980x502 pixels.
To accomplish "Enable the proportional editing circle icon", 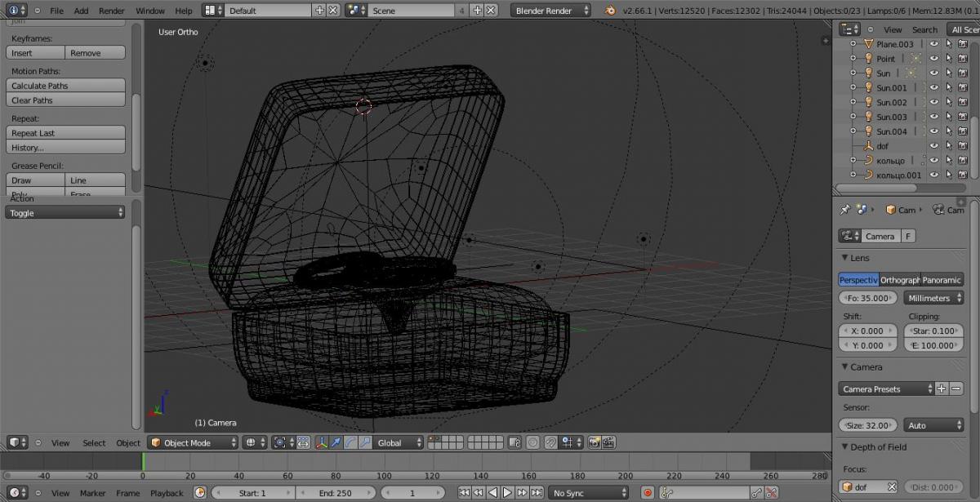I will (532, 442).
